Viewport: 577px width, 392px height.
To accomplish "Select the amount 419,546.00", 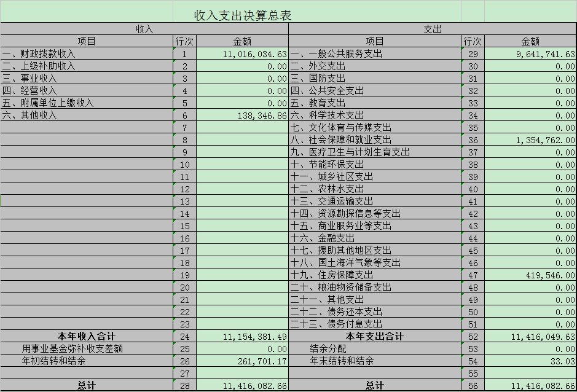I will click(x=530, y=275).
